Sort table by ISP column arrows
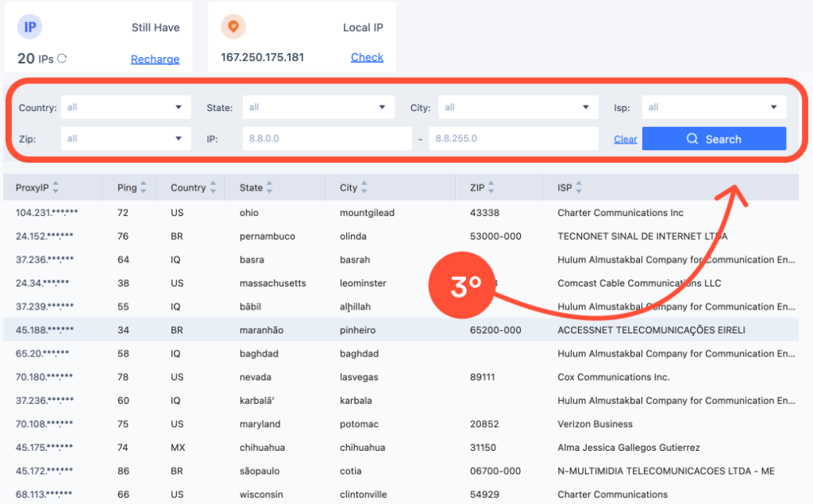The width and height of the screenshot is (813, 504). 579,188
